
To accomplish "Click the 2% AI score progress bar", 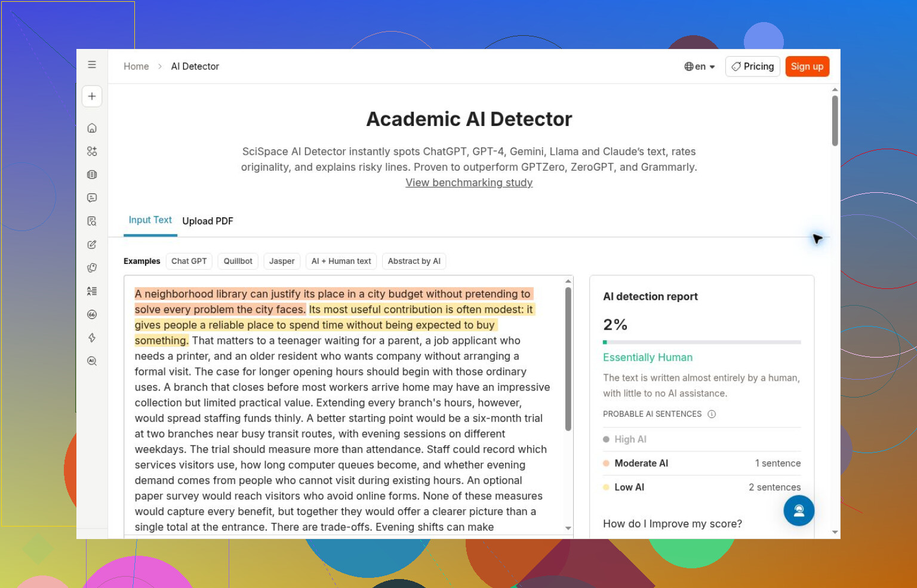I will (701, 342).
